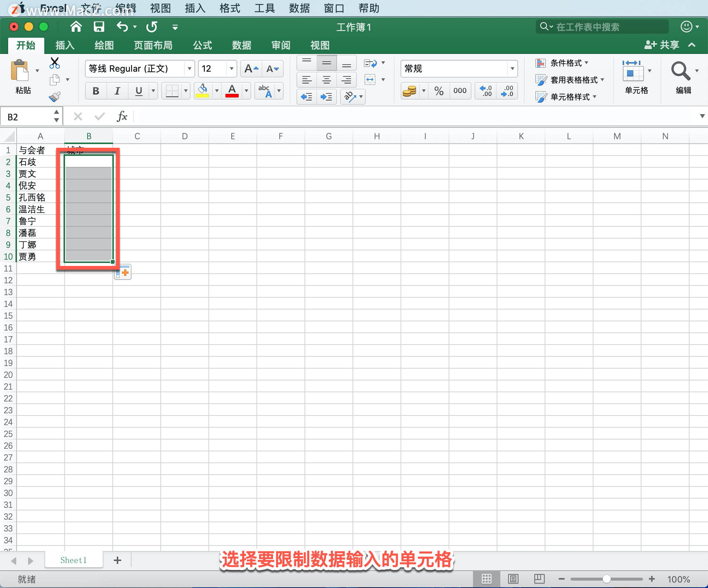Click the Cut scissors icon
The height and width of the screenshot is (588, 708).
tap(55, 63)
